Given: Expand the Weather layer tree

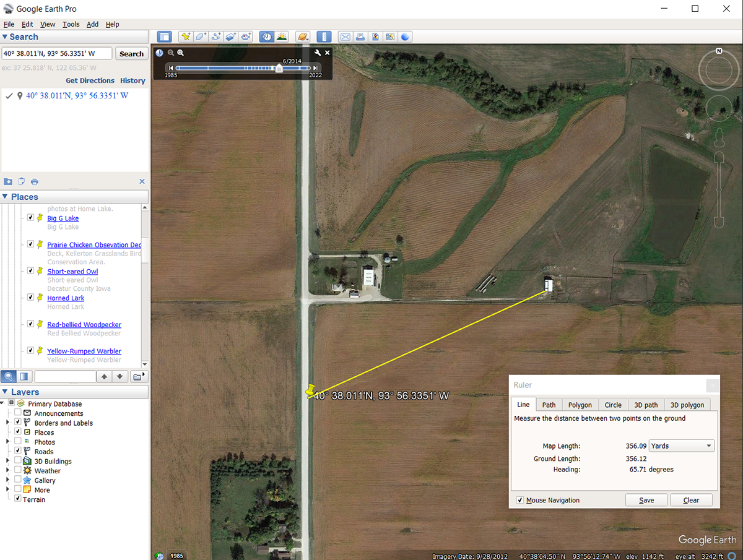Looking at the screenshot, I should tap(8, 470).
